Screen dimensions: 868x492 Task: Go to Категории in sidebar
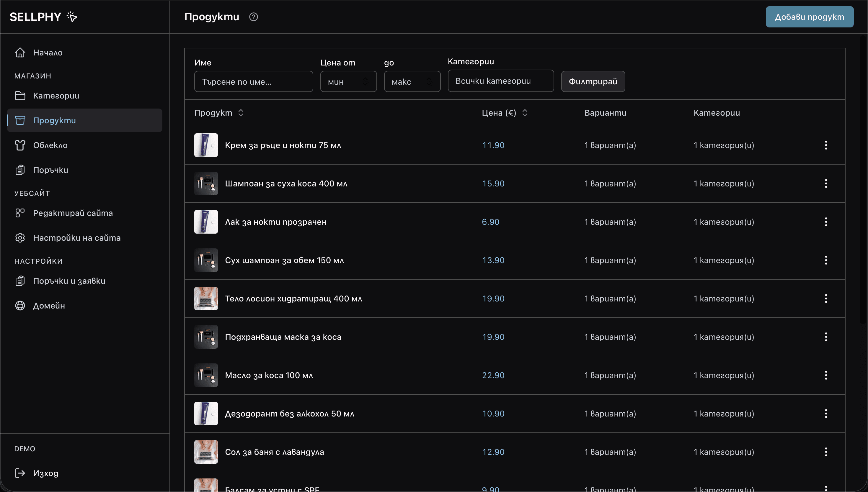tap(56, 96)
